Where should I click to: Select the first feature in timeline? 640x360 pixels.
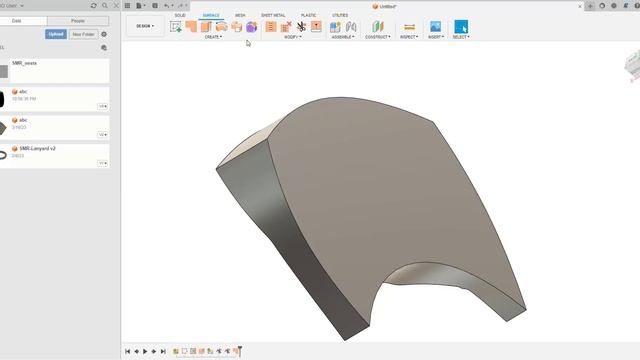(176, 351)
